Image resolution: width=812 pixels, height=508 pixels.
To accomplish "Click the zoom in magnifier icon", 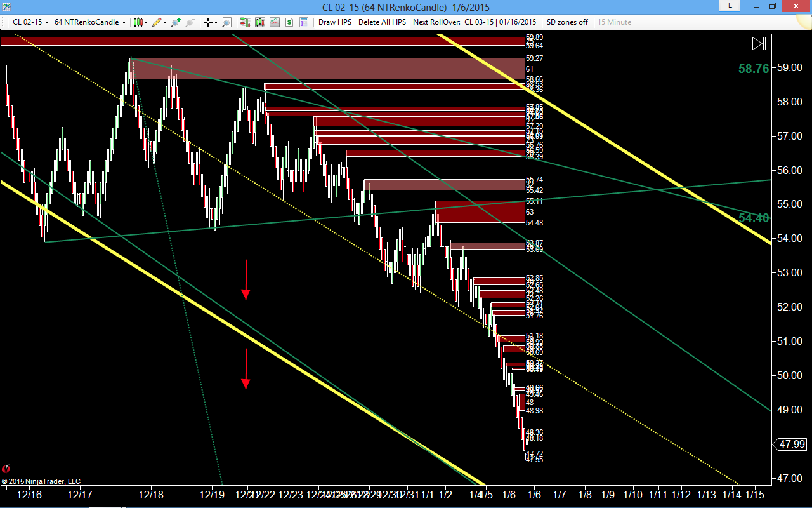I will pos(176,22).
